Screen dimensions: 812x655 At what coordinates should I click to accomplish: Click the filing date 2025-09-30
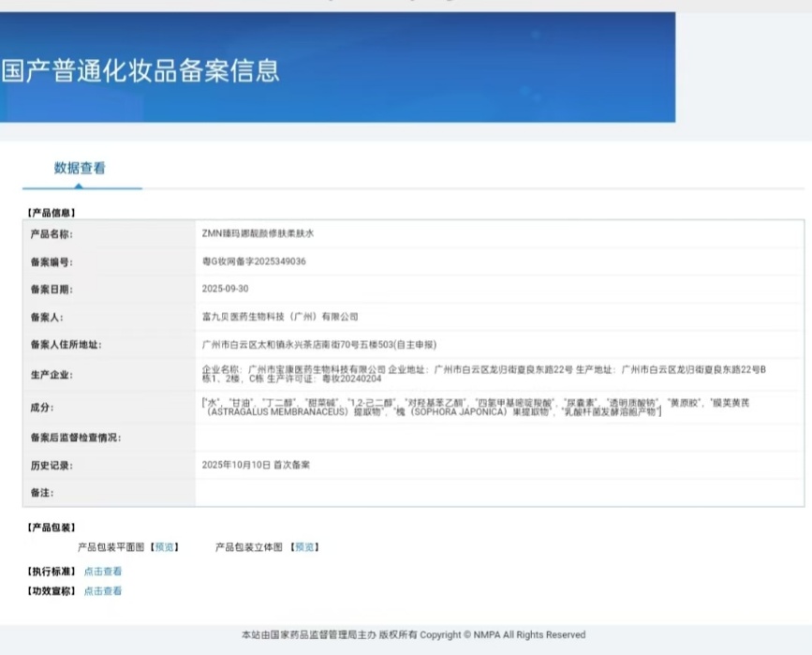pos(225,290)
